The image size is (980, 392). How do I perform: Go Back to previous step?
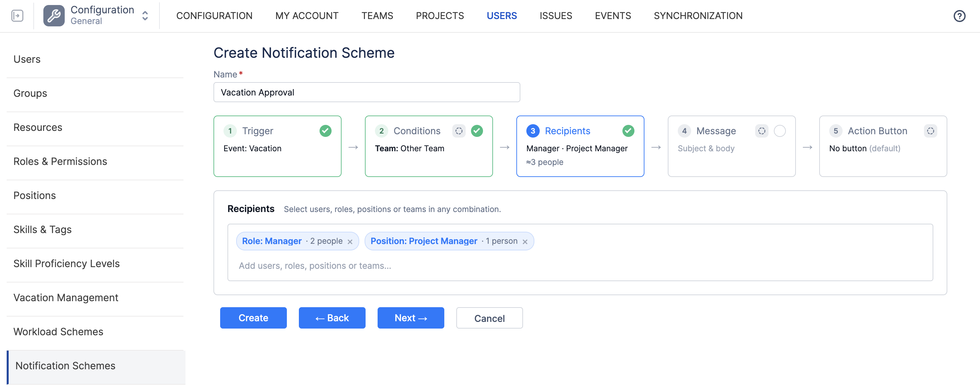(x=332, y=318)
